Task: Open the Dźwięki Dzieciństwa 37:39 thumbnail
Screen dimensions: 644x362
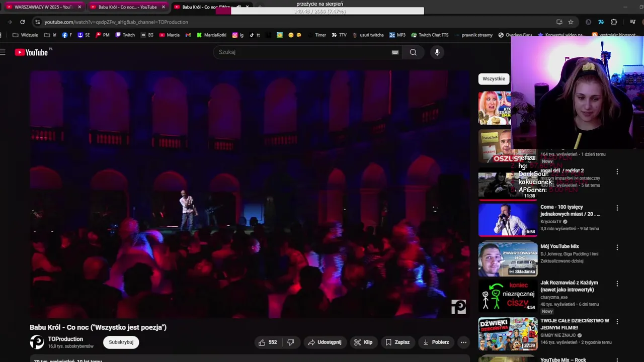Action: tap(508, 334)
